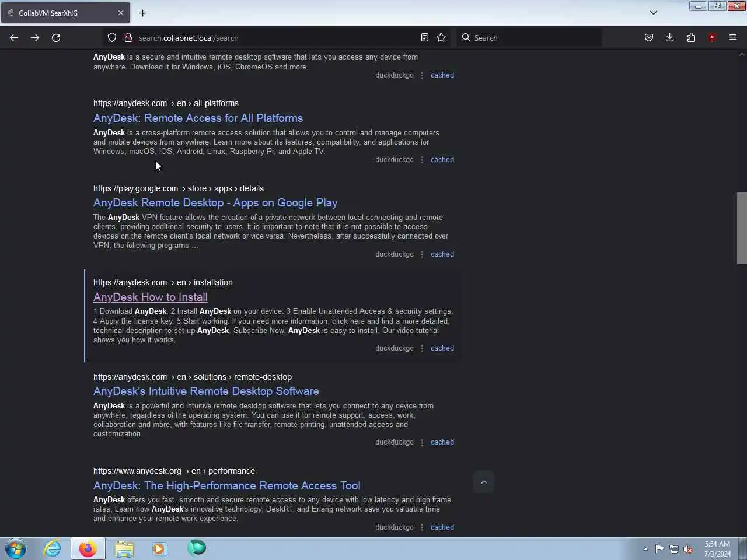This screenshot has height=560, width=747.
Task: Go back to the previous page
Action: tap(14, 38)
